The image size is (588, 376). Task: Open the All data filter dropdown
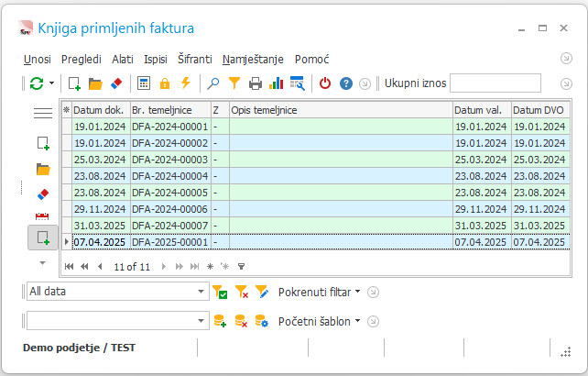[x=201, y=292]
